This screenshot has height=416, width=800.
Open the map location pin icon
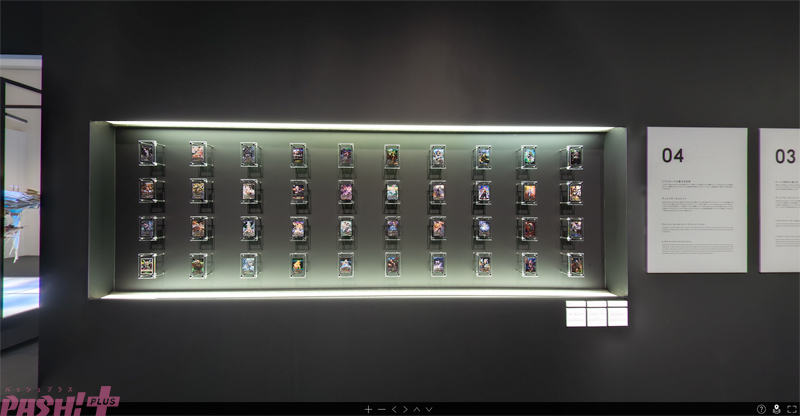coord(776,409)
